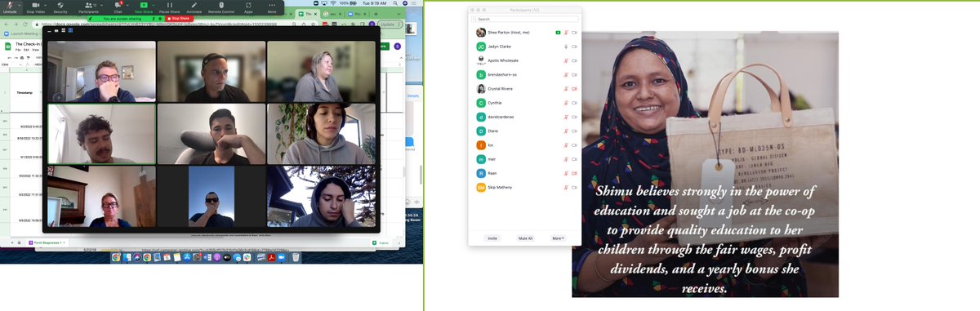Screen dimensions: 980x311
Task: Open Adobe Acrobat in the Dock
Action: (272, 257)
